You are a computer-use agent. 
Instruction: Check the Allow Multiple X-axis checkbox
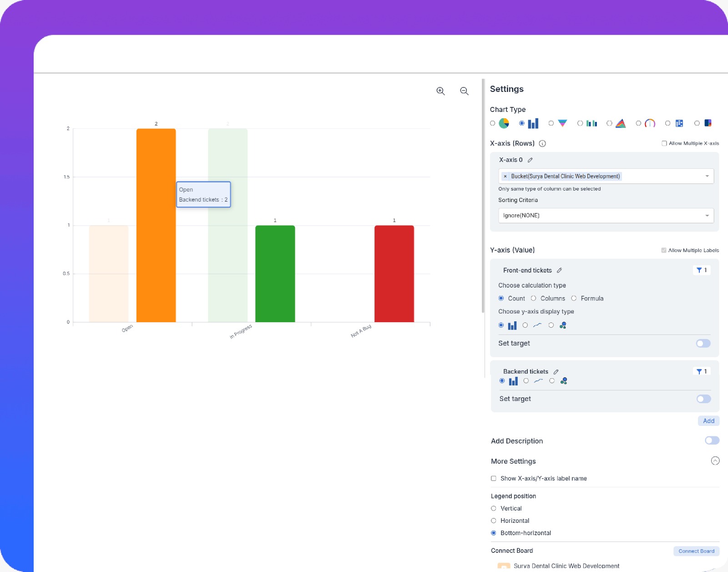(664, 143)
